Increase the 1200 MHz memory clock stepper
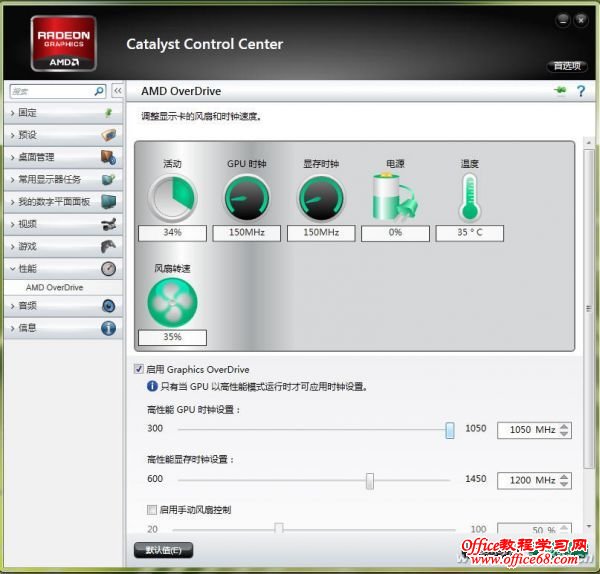The width and height of the screenshot is (600, 574). [x=564, y=477]
